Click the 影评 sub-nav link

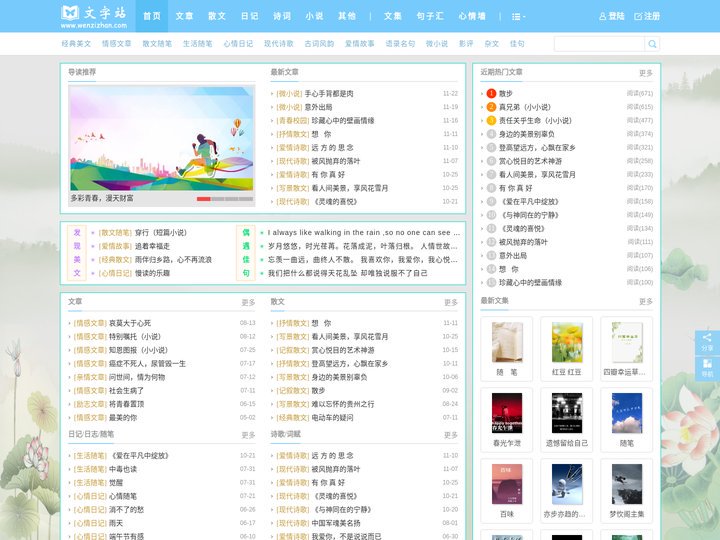466,44
